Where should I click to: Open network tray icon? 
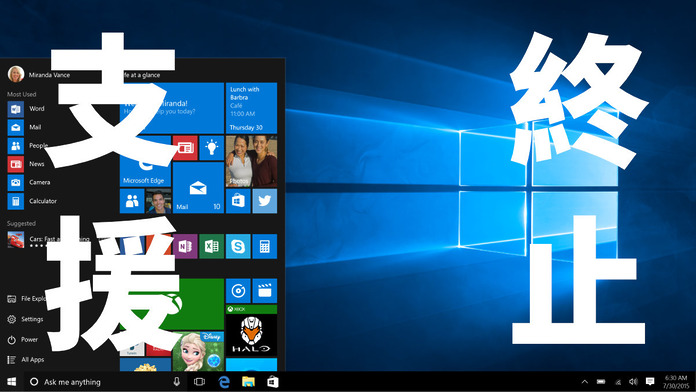(617, 382)
